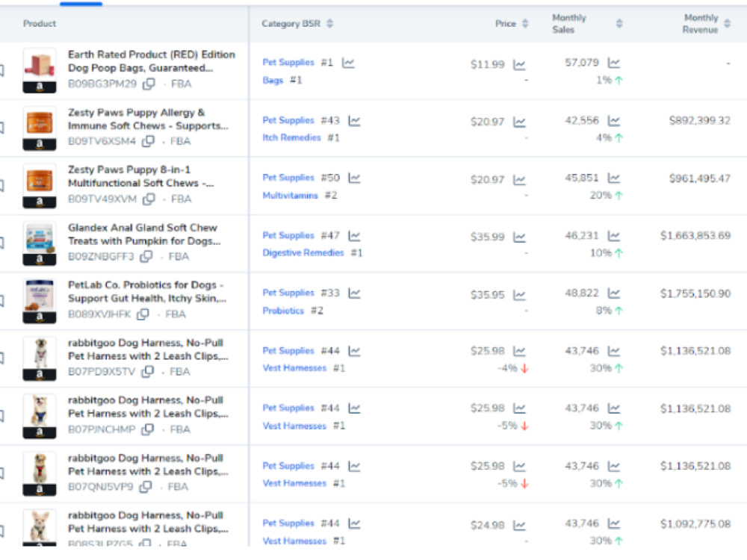
Task: Open BSR history chart for Pet Supplies #43
Action: [x=354, y=121]
